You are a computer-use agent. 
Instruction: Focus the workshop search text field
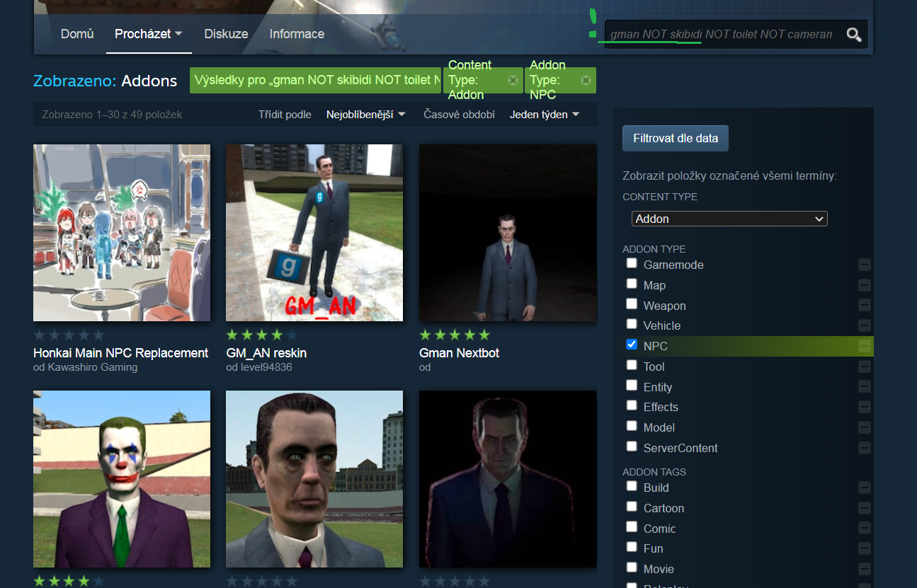click(722, 34)
